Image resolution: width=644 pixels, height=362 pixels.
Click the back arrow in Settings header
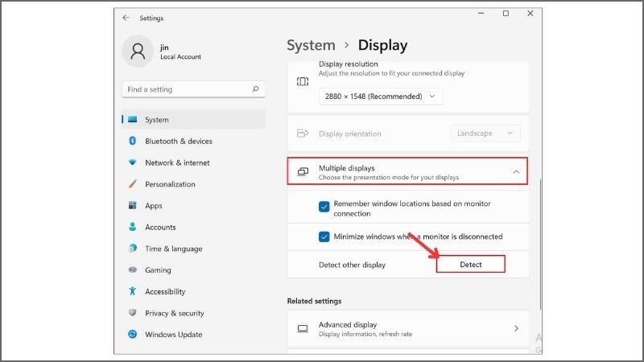pos(126,17)
